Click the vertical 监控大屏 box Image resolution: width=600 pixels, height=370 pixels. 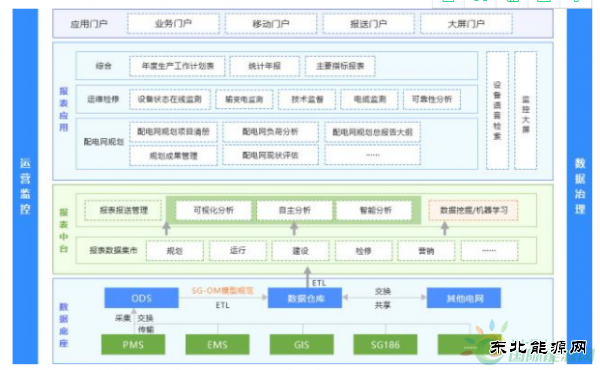pyautogui.click(x=526, y=111)
